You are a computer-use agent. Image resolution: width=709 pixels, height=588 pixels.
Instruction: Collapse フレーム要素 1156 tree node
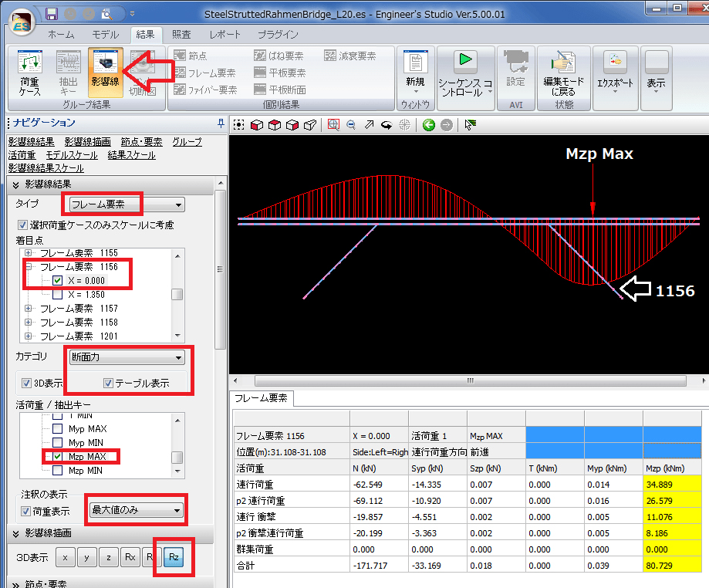29,267
